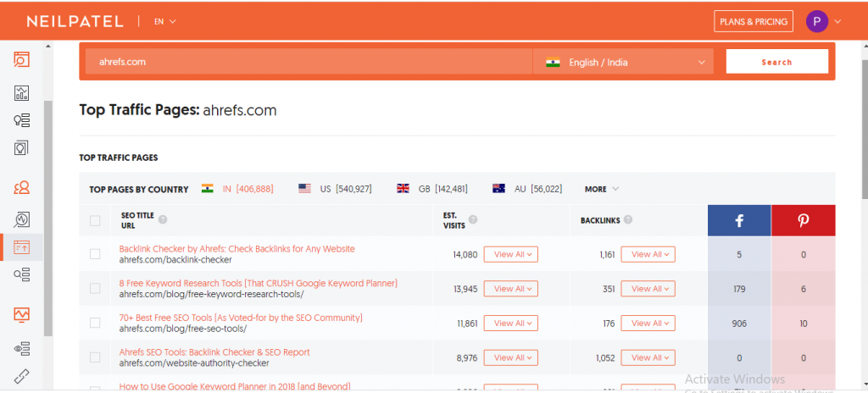868x393 pixels.
Task: Check the 8 Free Keyword Research Tools row
Action: click(x=95, y=288)
